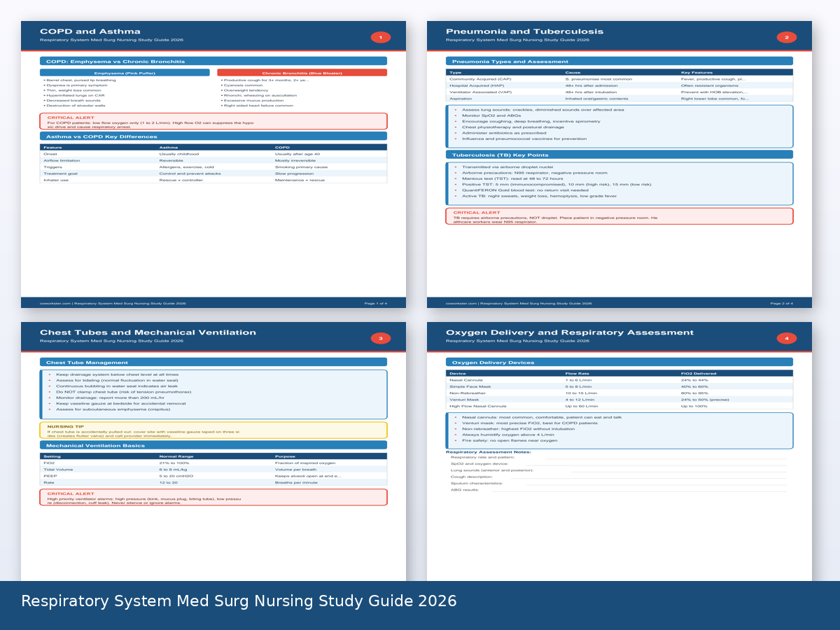This screenshot has height=630, width=840.
Task: Collapse the Tuberculosis (TB) Key Points section
Action: coord(619,155)
